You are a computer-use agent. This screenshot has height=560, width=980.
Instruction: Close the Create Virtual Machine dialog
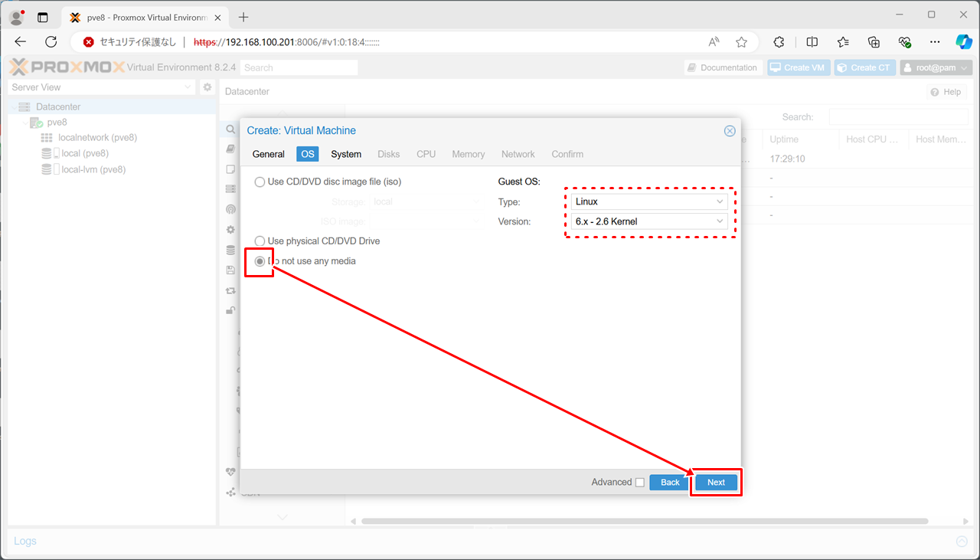click(730, 131)
